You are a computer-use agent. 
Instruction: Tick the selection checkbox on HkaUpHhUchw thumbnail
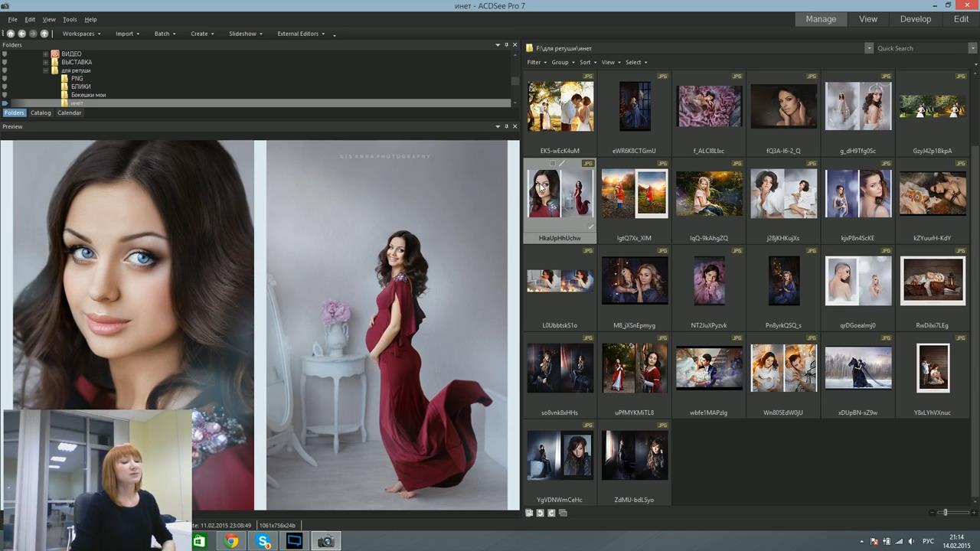coord(553,164)
